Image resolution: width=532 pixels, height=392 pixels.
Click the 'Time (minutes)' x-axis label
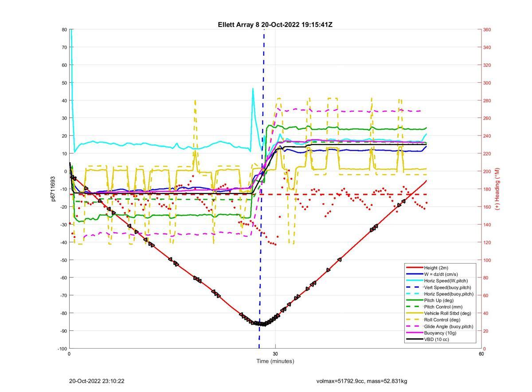(275, 361)
